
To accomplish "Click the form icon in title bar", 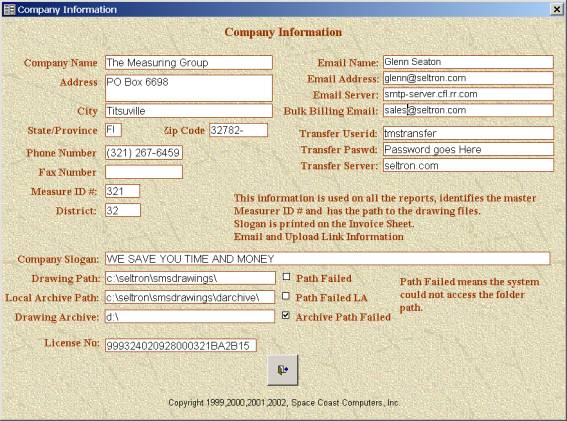I will coord(9,9).
